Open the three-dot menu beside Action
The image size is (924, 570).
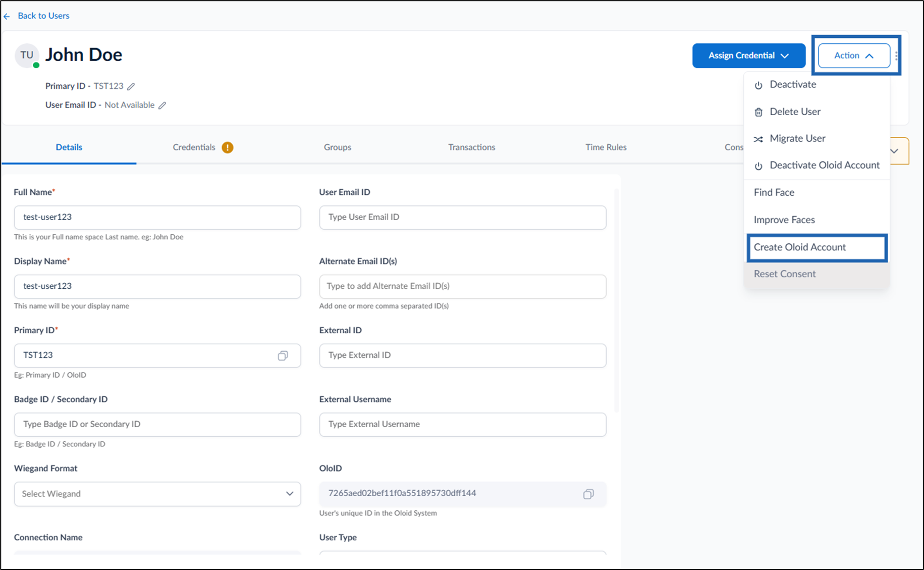pos(896,56)
